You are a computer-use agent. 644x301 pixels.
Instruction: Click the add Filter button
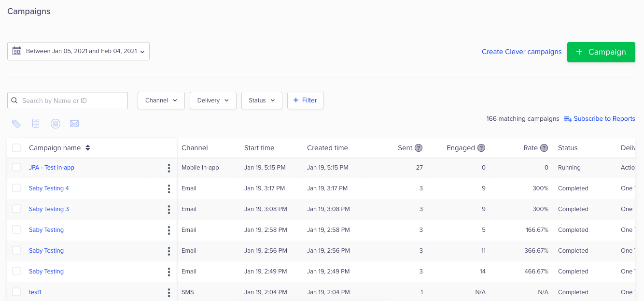305,100
